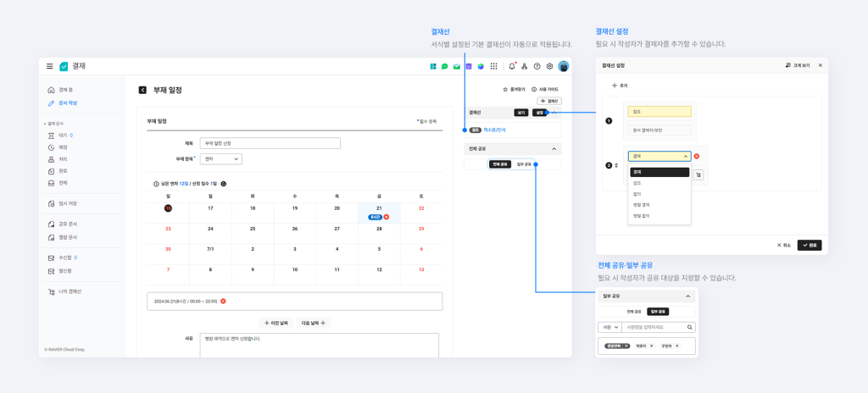
Task: Click the help question mark icon
Action: [x=537, y=66]
